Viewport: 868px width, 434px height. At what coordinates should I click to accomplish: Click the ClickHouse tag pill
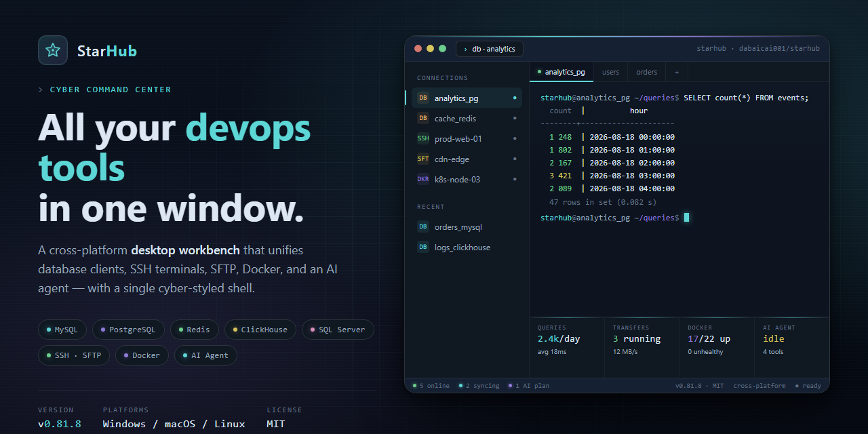pyautogui.click(x=260, y=330)
